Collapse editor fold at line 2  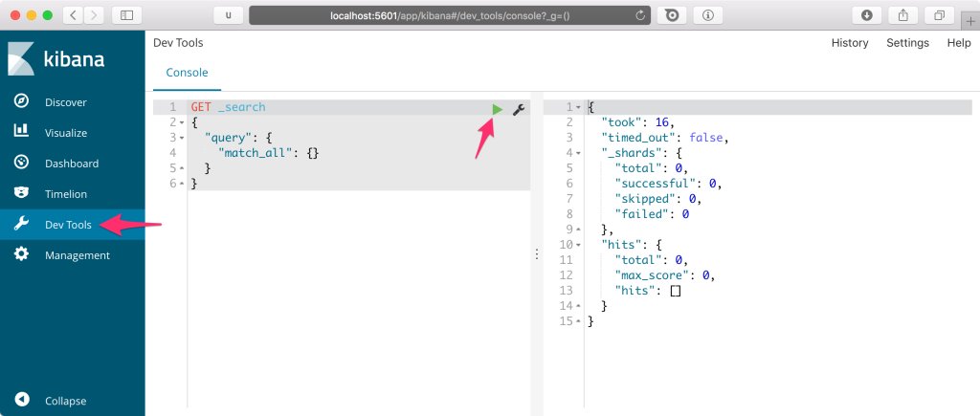tap(182, 122)
